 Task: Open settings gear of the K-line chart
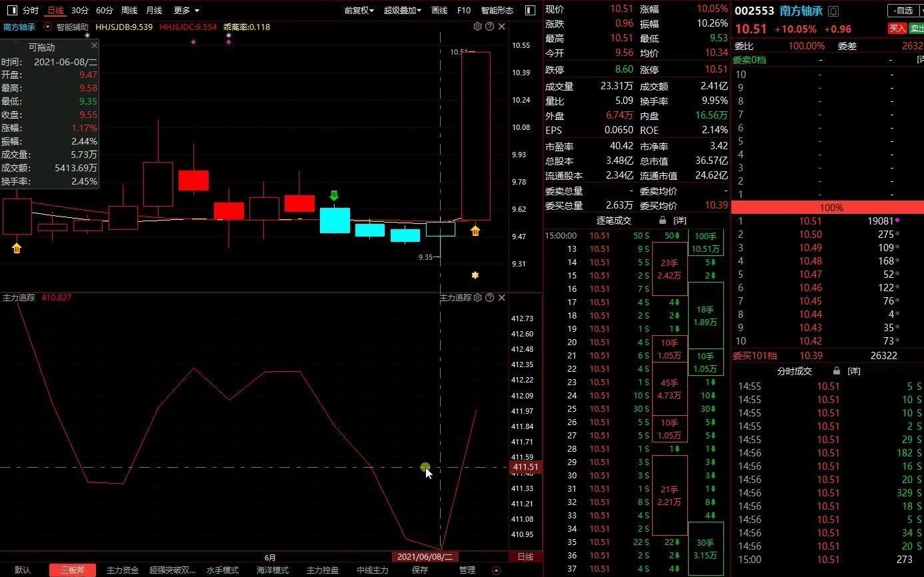point(477,27)
